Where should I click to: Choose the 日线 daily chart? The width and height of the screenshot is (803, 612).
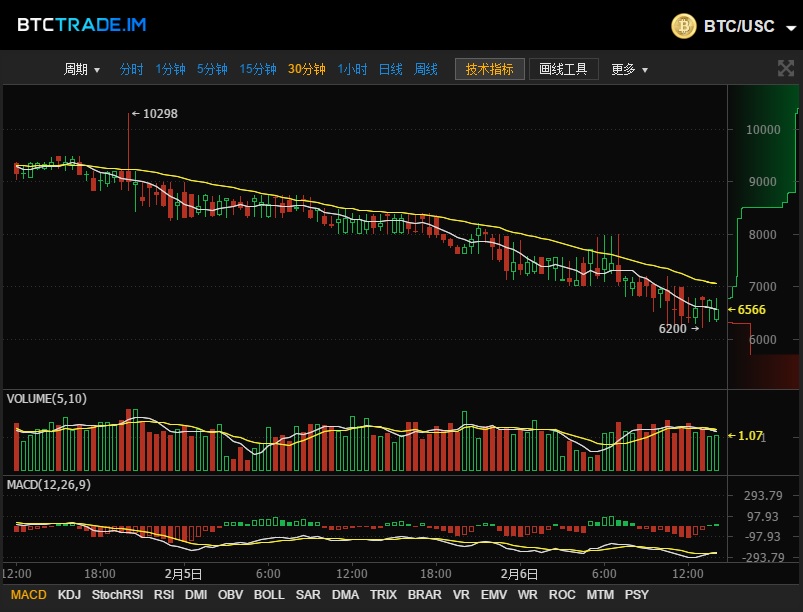(x=390, y=69)
